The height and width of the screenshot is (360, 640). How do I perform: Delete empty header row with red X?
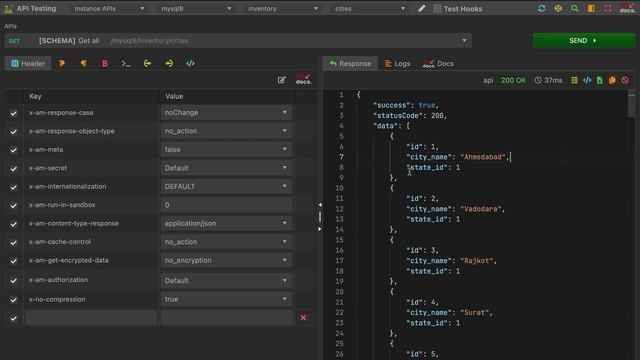(x=303, y=318)
